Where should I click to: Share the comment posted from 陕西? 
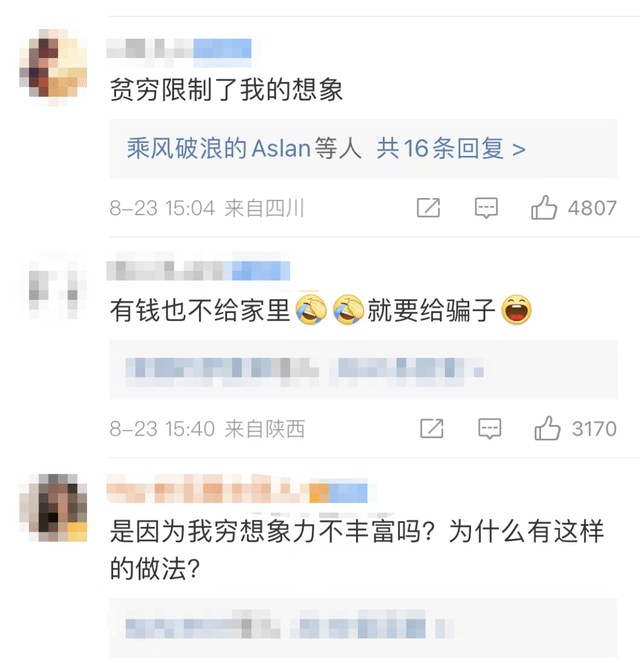(432, 428)
